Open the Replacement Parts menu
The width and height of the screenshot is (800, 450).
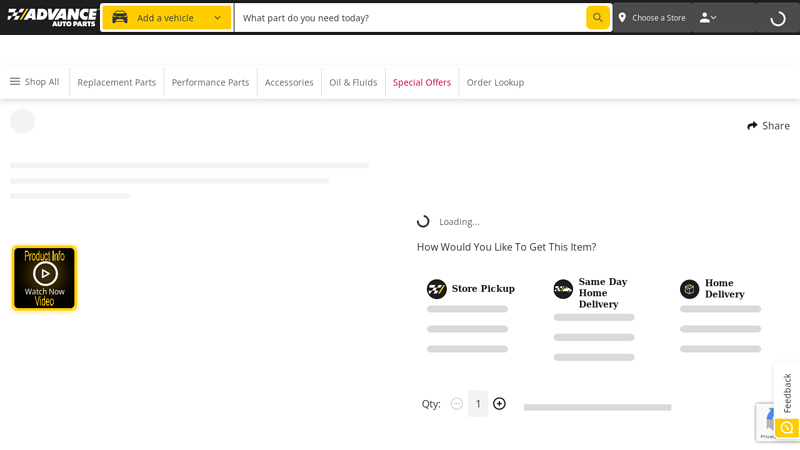point(116,82)
